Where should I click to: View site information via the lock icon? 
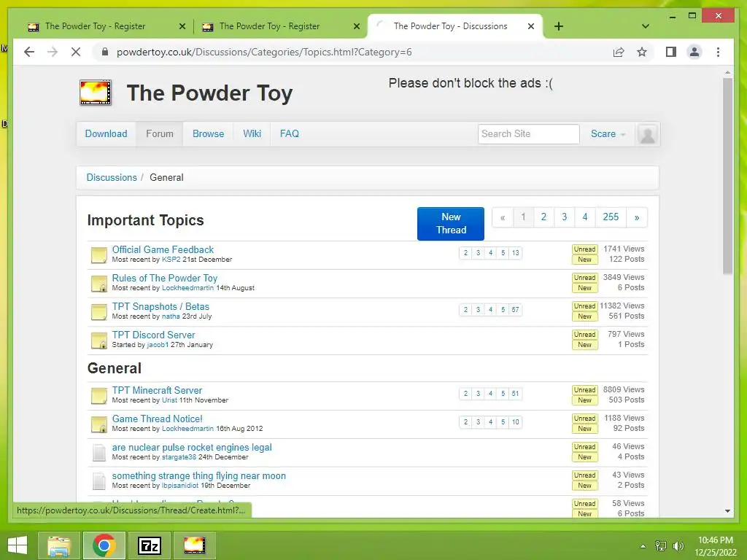[x=105, y=52]
